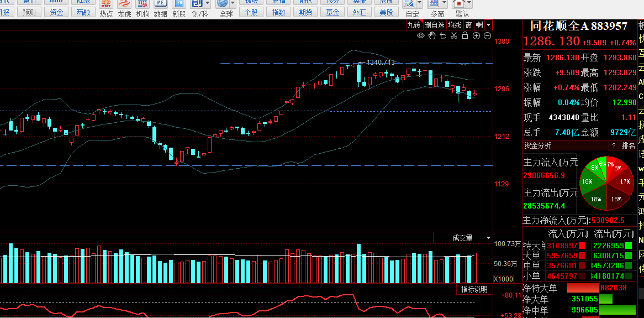Viewport: 644px width, 318px height.
Task: Click the 删自选 remove-from-watchlist button
Action: (435, 25)
